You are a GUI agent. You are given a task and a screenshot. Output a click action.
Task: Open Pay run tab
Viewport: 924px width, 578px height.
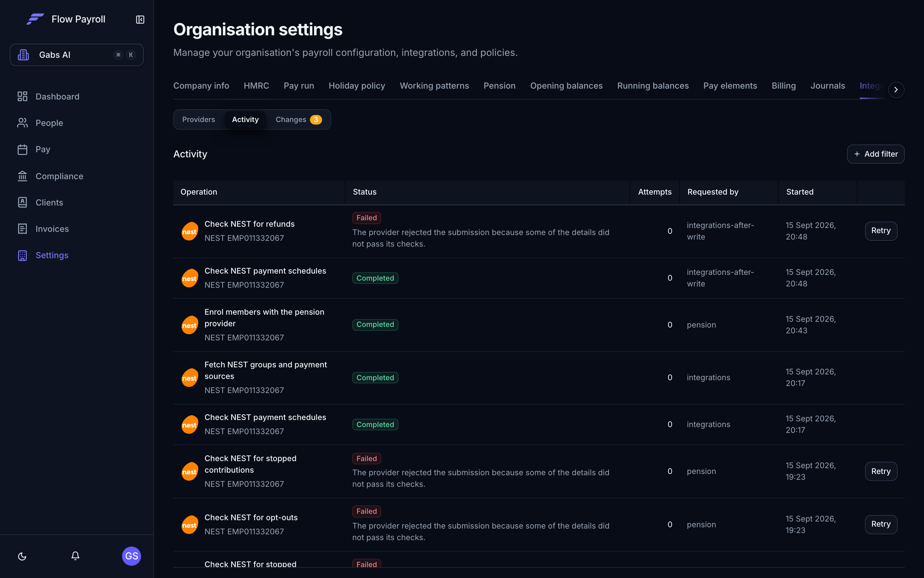(299, 86)
